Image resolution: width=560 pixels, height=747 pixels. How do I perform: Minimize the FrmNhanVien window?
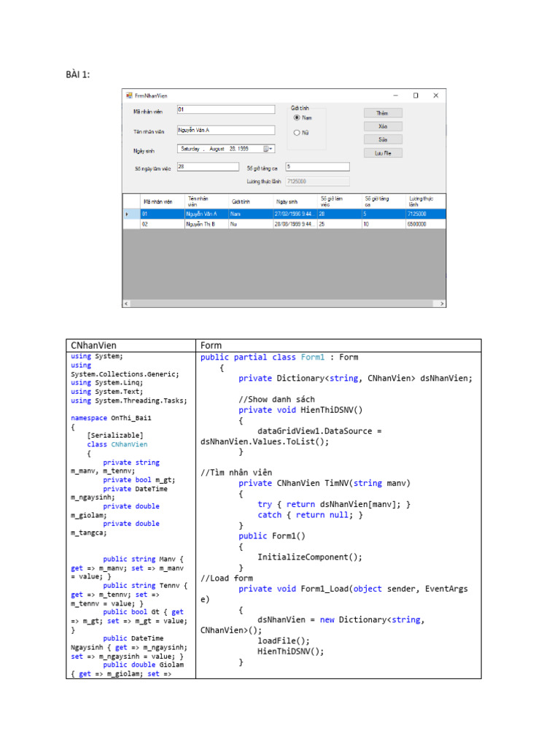click(396, 95)
